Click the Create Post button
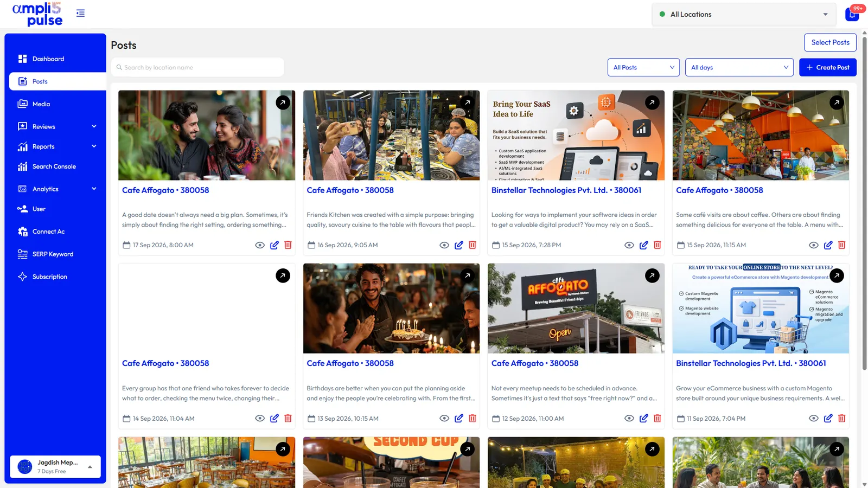 pyautogui.click(x=828, y=67)
